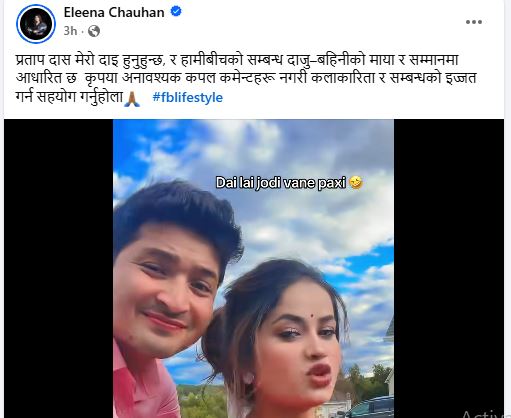Click the winking emoji in video caption

[355, 183]
